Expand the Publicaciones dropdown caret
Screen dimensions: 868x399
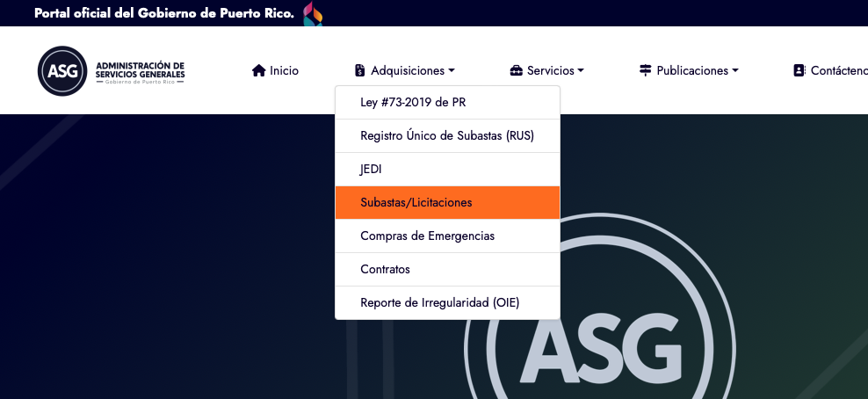(x=735, y=71)
